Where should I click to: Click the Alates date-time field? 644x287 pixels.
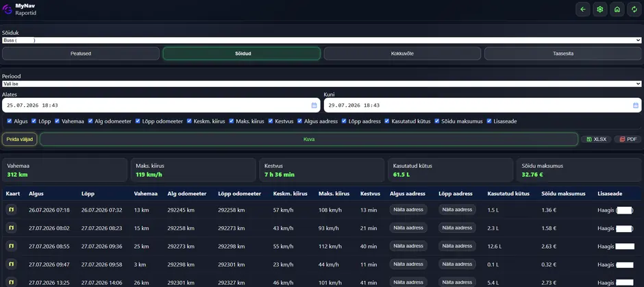tap(161, 105)
